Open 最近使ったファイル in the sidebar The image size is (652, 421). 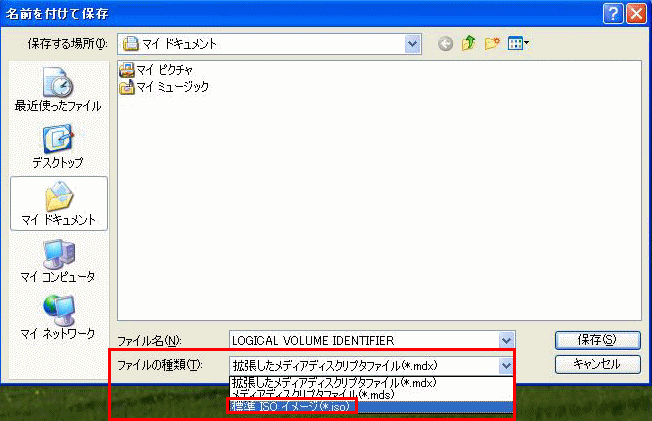[x=58, y=89]
